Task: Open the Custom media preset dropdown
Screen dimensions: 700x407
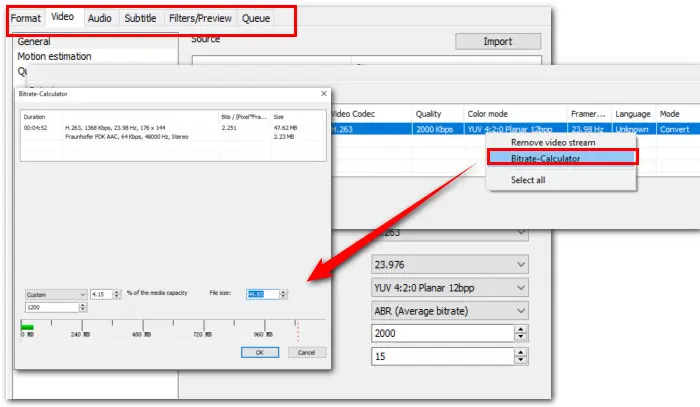Action: click(56, 295)
